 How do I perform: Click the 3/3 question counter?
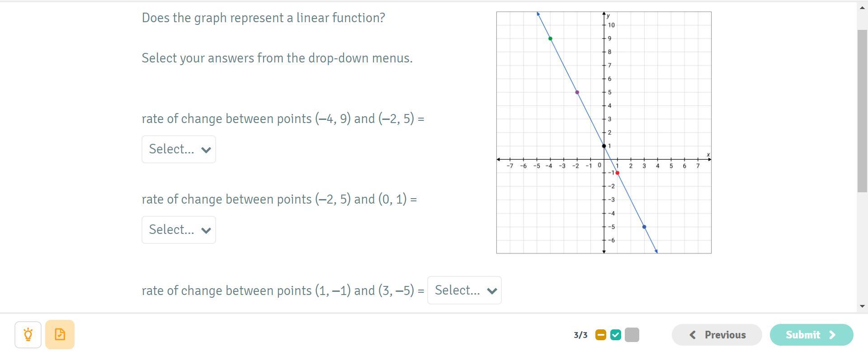580,335
